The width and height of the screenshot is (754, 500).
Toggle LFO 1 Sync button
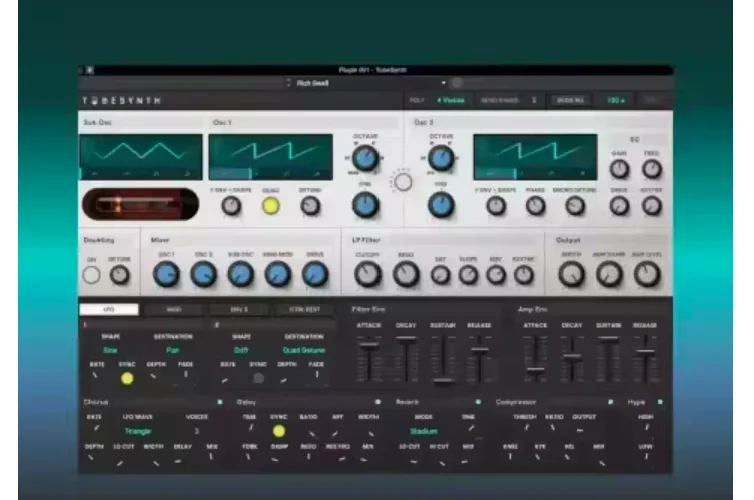[127, 378]
